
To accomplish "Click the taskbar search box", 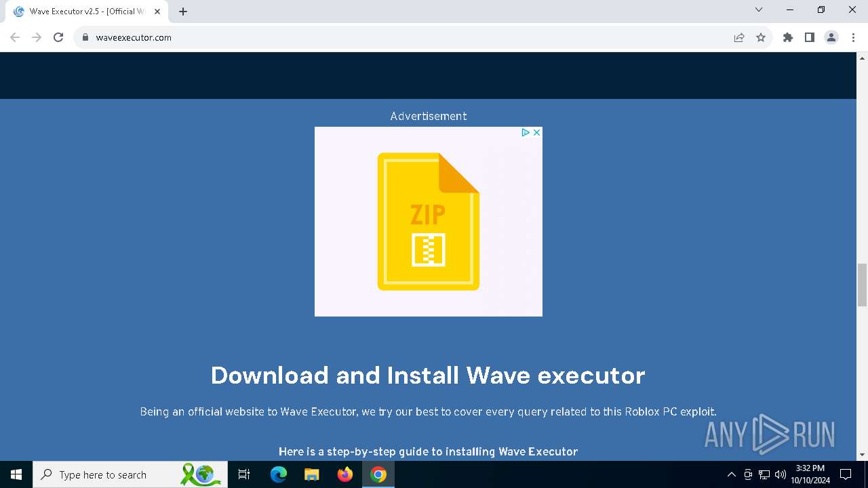I will (x=131, y=474).
